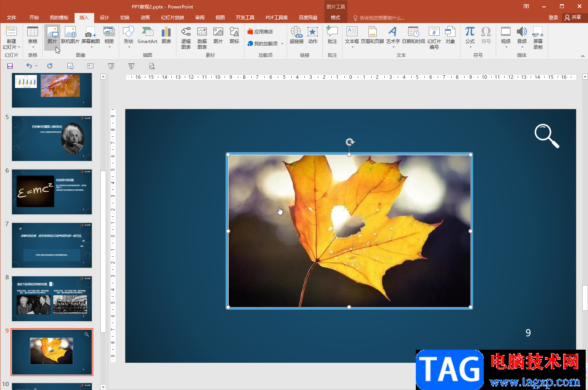Click the magnifier icon on the slide
The width and height of the screenshot is (588, 390).
[546, 136]
